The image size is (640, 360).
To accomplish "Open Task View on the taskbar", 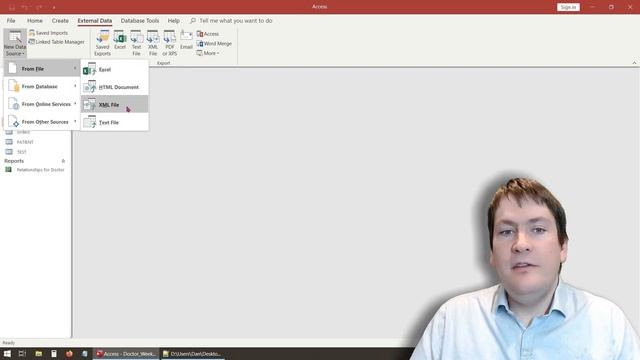I will pos(22,353).
